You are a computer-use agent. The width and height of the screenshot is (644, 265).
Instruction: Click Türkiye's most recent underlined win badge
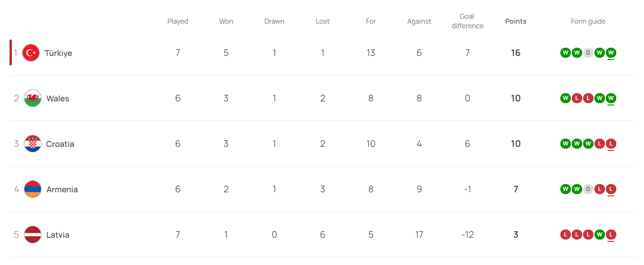(611, 53)
